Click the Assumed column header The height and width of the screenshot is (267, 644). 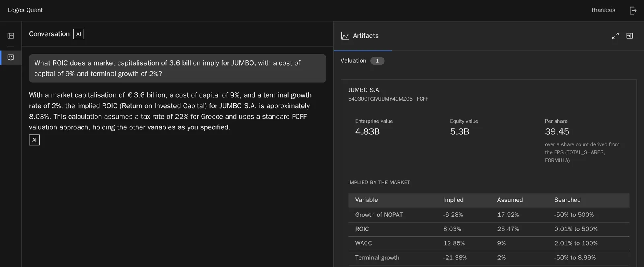coord(510,200)
